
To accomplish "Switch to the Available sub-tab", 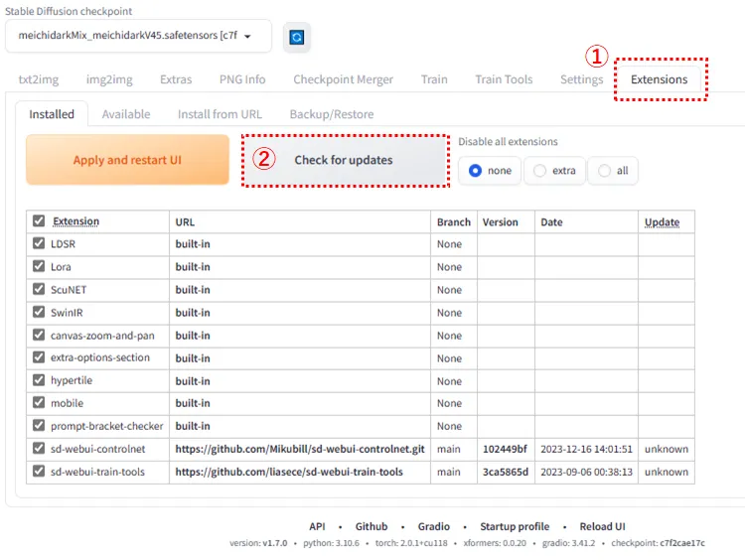I will (x=126, y=114).
